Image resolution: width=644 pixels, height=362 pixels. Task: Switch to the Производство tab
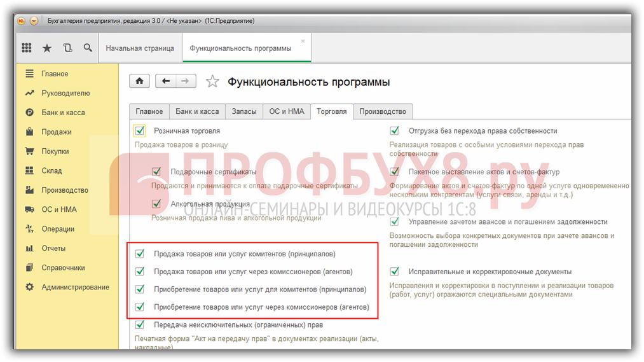point(383,111)
